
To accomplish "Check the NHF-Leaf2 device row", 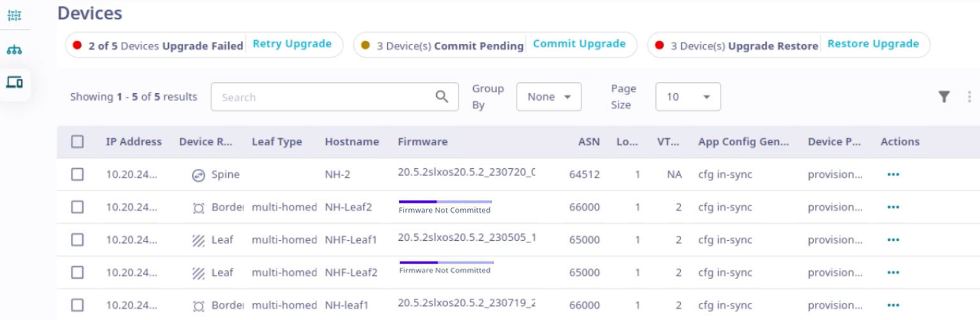I will (x=77, y=272).
